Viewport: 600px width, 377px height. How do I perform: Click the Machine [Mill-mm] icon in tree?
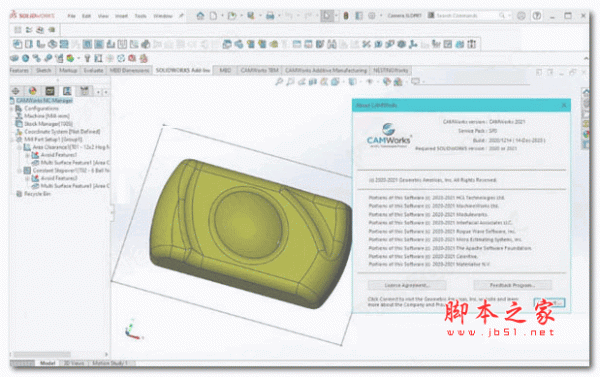coord(19,116)
